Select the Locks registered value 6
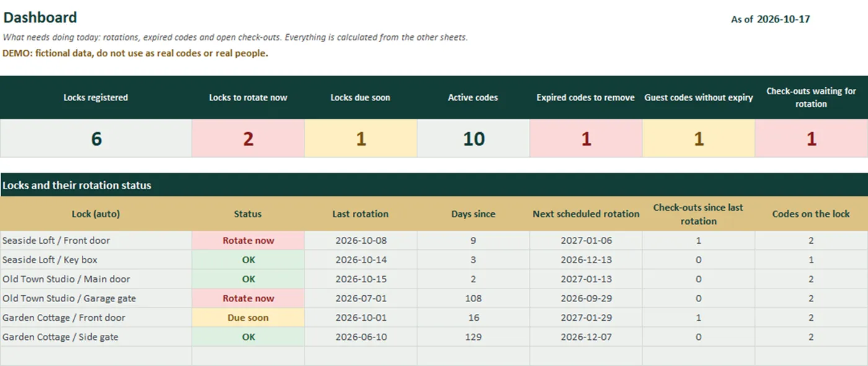 [x=96, y=138]
